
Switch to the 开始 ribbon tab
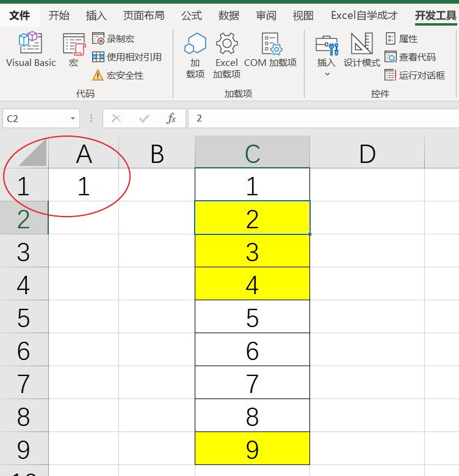(x=59, y=15)
